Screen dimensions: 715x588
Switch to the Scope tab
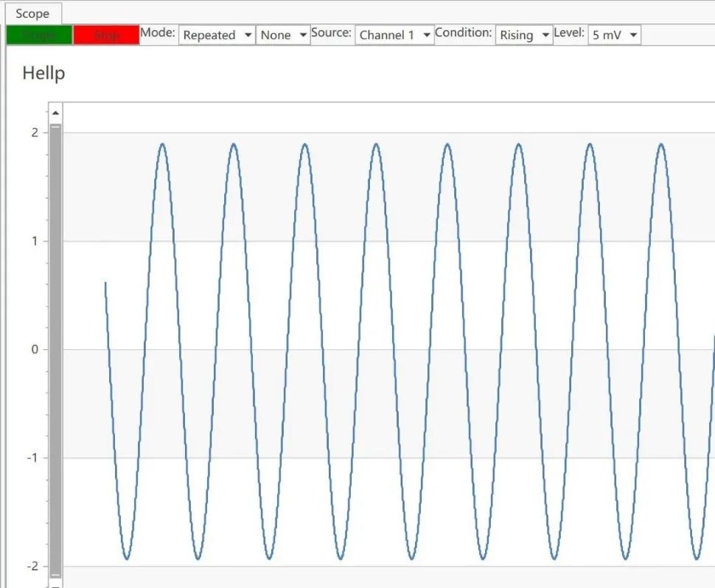(32, 13)
